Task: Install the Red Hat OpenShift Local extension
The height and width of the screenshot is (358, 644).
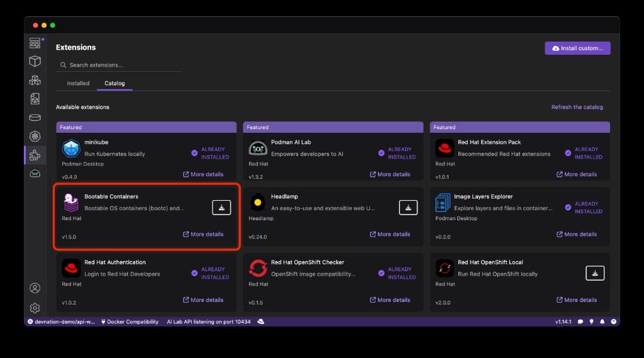Action: (x=595, y=272)
